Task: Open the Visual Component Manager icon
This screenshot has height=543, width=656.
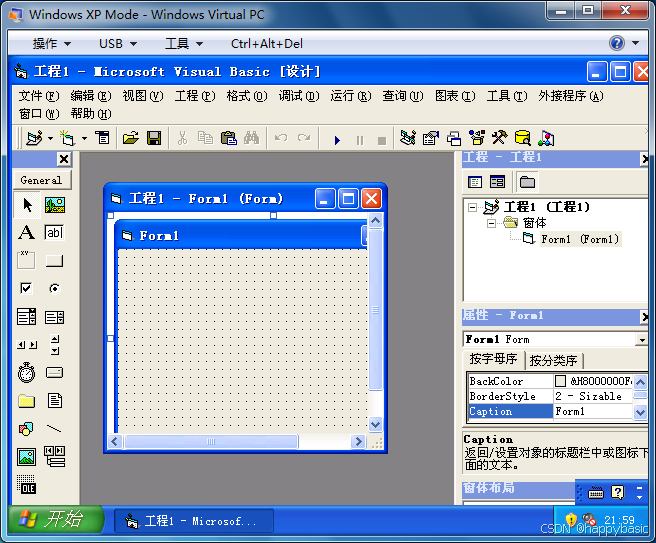Action: pyautogui.click(x=546, y=138)
